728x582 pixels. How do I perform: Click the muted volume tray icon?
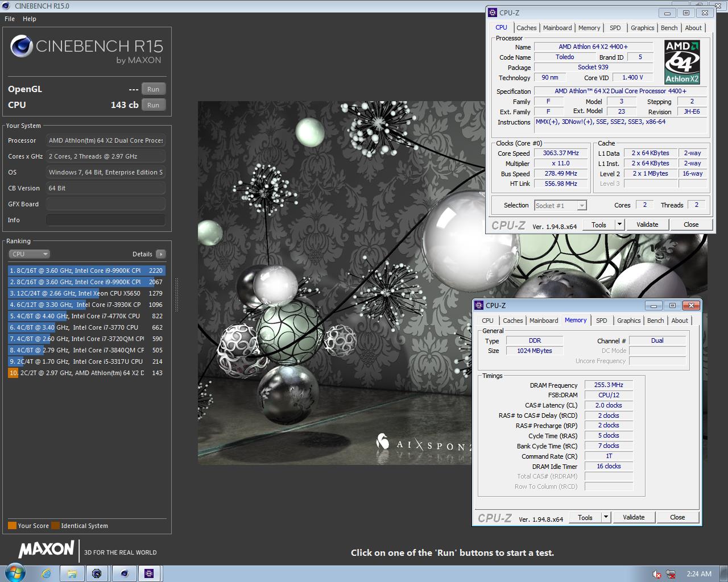(657, 574)
